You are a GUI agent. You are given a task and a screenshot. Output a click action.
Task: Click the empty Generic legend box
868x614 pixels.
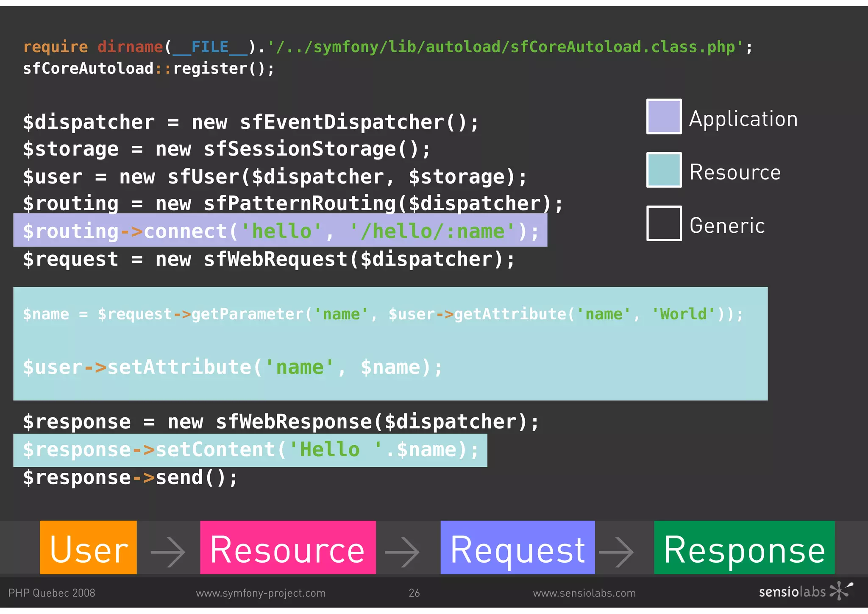click(664, 223)
